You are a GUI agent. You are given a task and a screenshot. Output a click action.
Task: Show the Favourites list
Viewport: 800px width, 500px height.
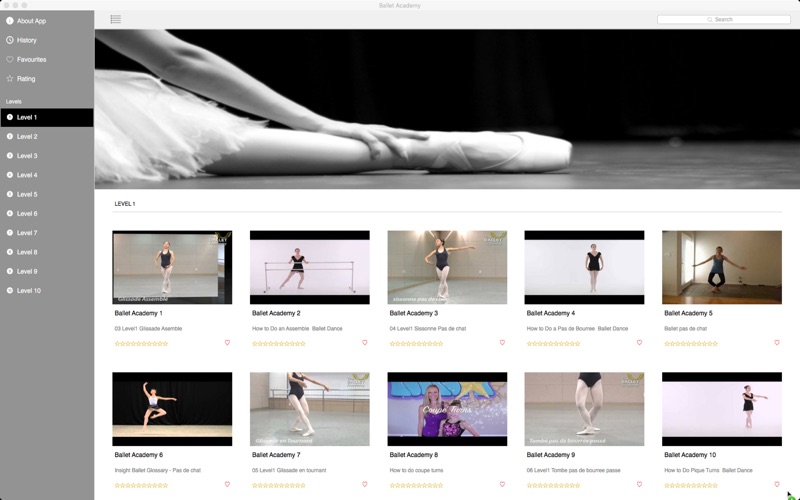pyautogui.click(x=32, y=60)
